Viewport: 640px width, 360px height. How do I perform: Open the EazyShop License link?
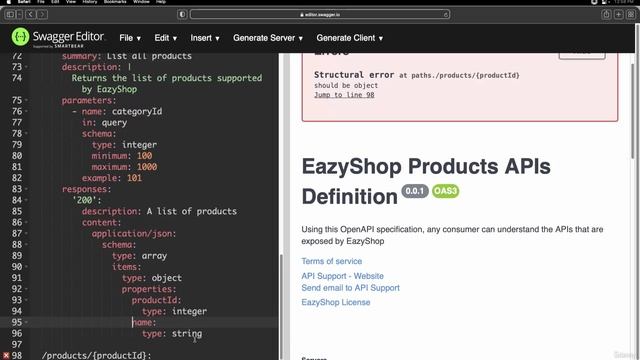(x=336, y=302)
